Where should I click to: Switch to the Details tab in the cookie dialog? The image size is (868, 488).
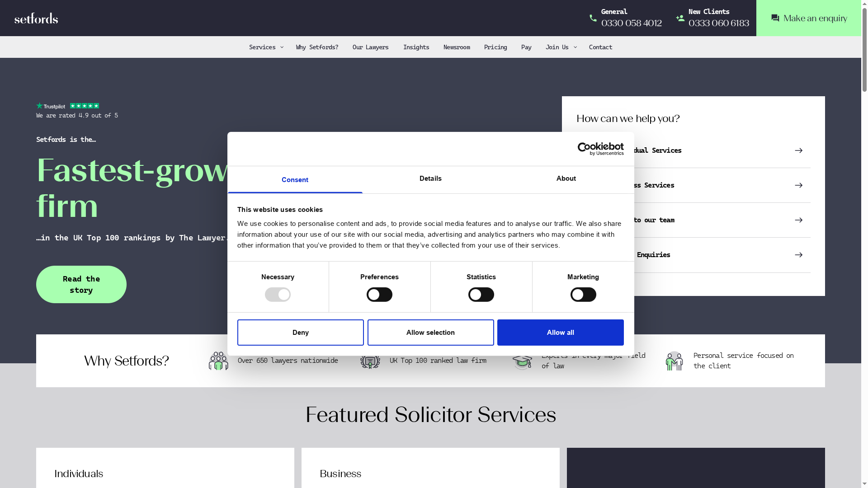430,179
